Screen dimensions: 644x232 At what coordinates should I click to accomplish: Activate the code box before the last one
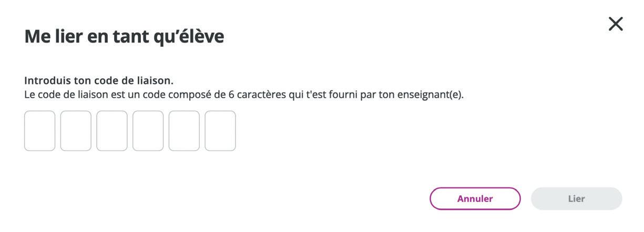coord(184,131)
